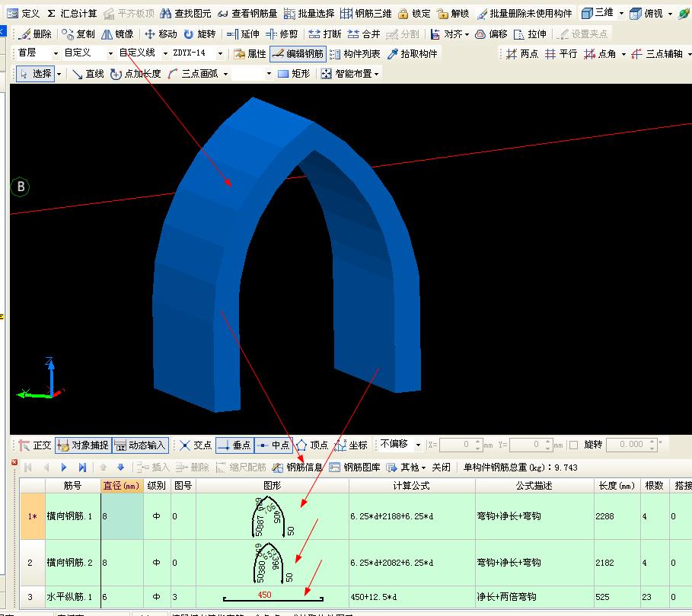Run 批量删除未使用构件 tool
The width and height of the screenshot is (692, 616).
click(525, 13)
